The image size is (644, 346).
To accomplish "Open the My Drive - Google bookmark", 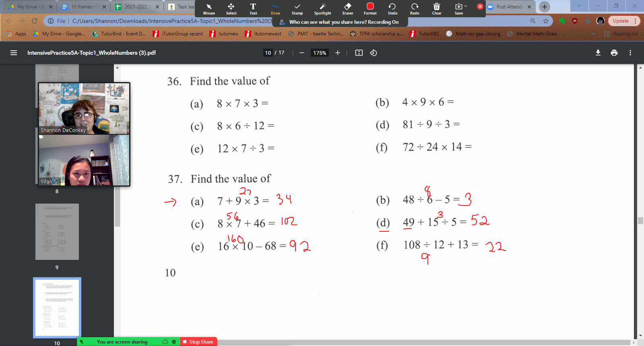I will [x=59, y=34].
